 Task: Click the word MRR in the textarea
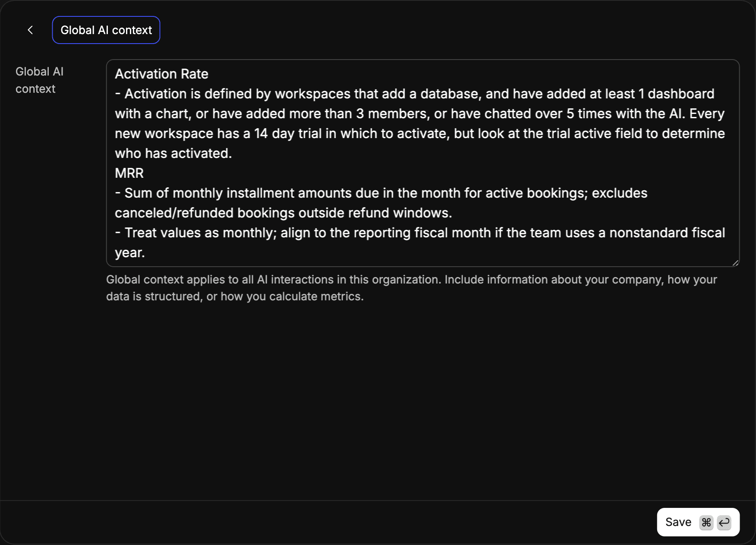(129, 173)
